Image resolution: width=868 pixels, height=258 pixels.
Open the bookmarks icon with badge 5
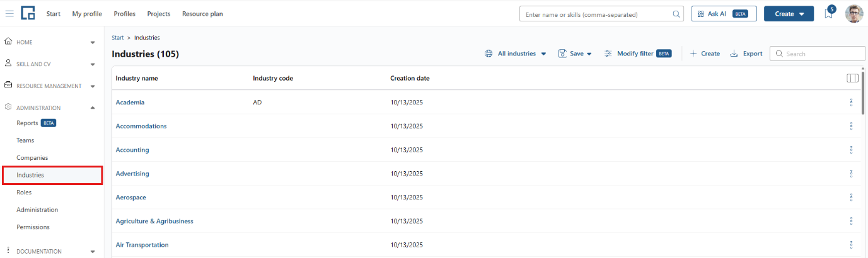tap(829, 14)
